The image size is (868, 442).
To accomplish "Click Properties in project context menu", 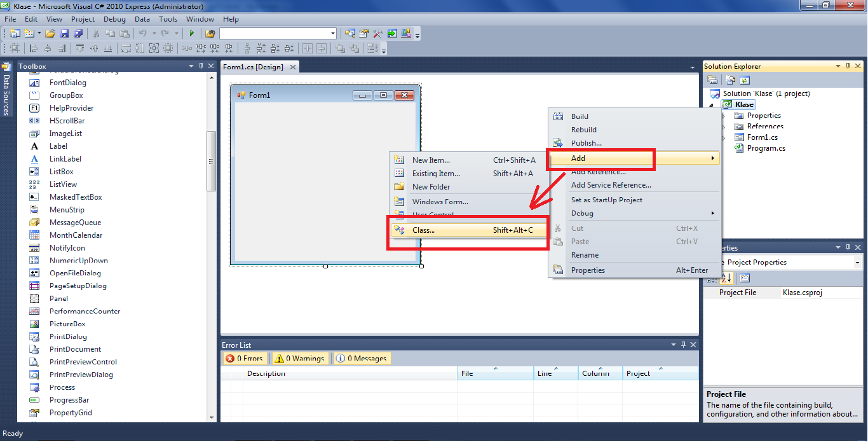I will pos(634,270).
